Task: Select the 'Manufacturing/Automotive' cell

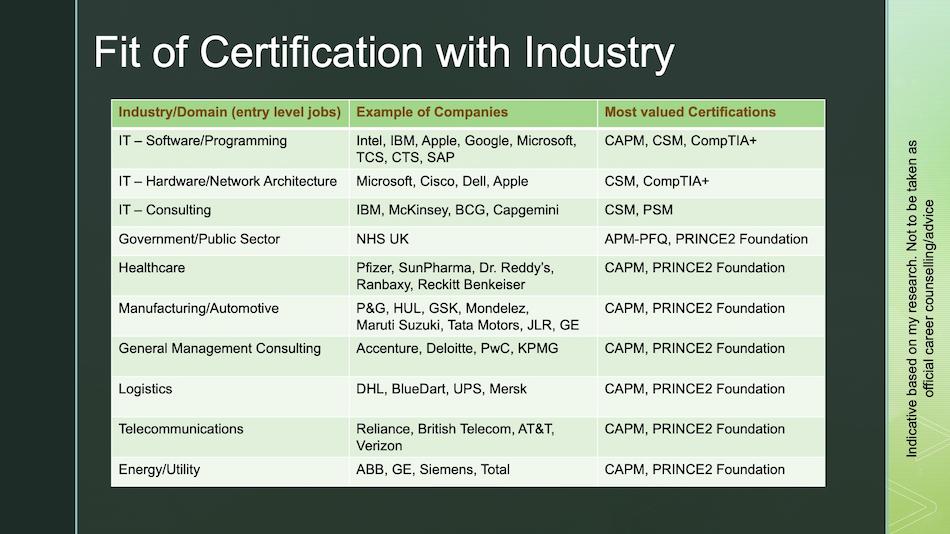Action: click(x=199, y=308)
